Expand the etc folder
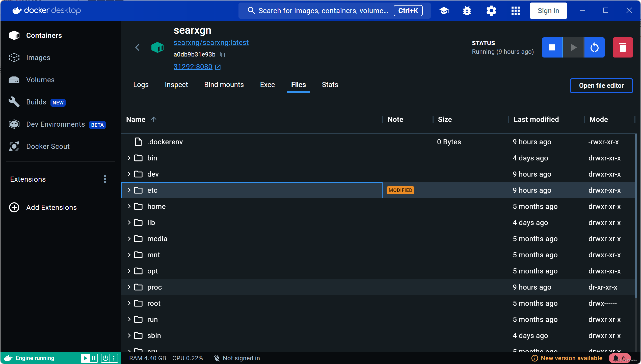This screenshot has width=641, height=364. pos(129,190)
